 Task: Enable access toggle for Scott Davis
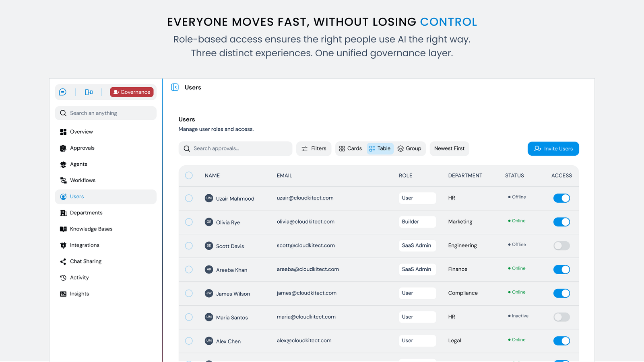click(x=561, y=245)
